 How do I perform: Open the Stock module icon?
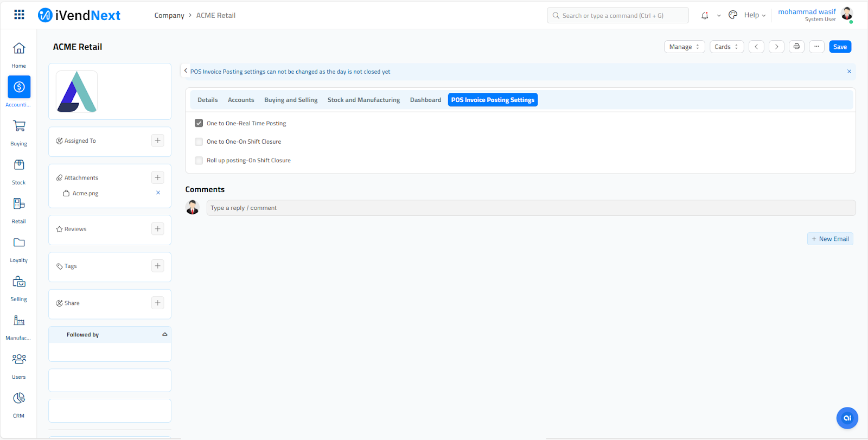(19, 165)
